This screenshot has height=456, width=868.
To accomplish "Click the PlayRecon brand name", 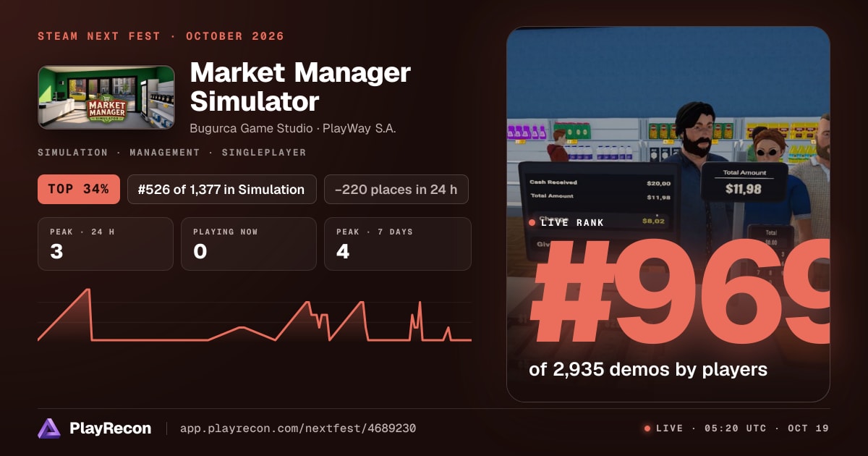I will [110, 428].
